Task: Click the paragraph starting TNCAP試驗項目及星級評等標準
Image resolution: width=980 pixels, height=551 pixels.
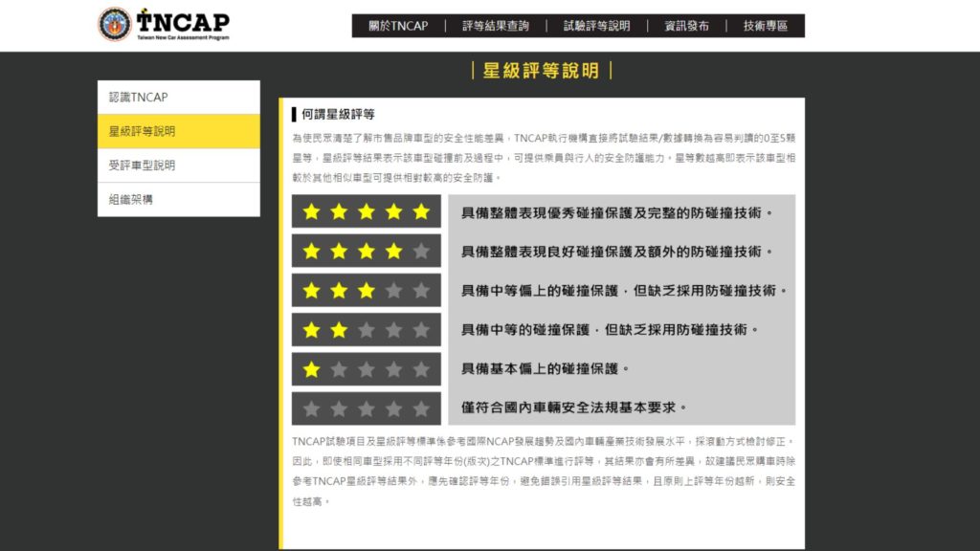Action: click(x=544, y=472)
